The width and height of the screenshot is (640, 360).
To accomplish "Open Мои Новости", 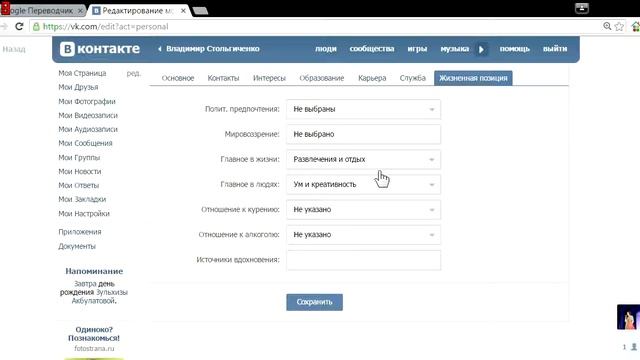I will 80,171.
